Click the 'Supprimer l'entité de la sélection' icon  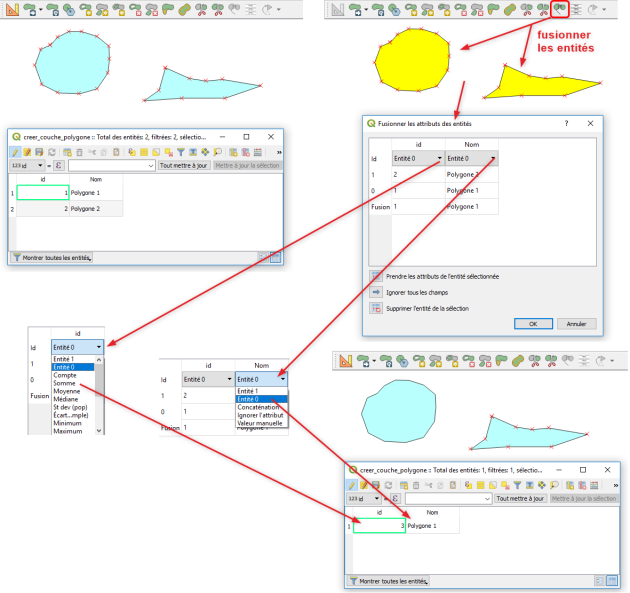point(377,308)
